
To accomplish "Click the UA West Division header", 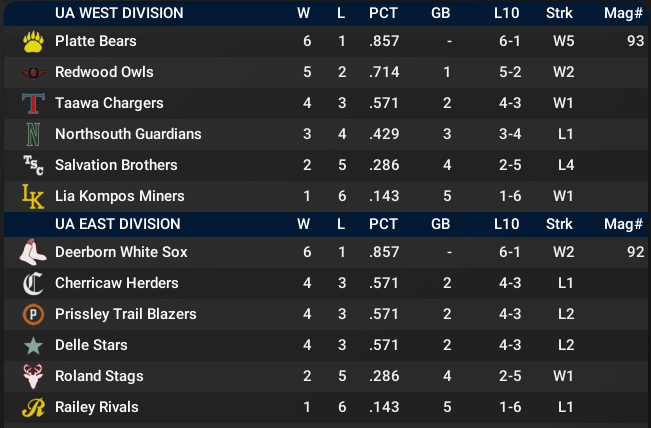I will [x=119, y=13].
